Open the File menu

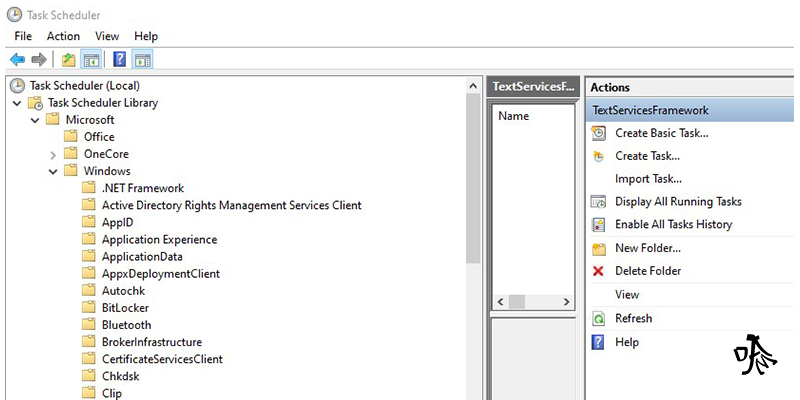click(x=23, y=36)
